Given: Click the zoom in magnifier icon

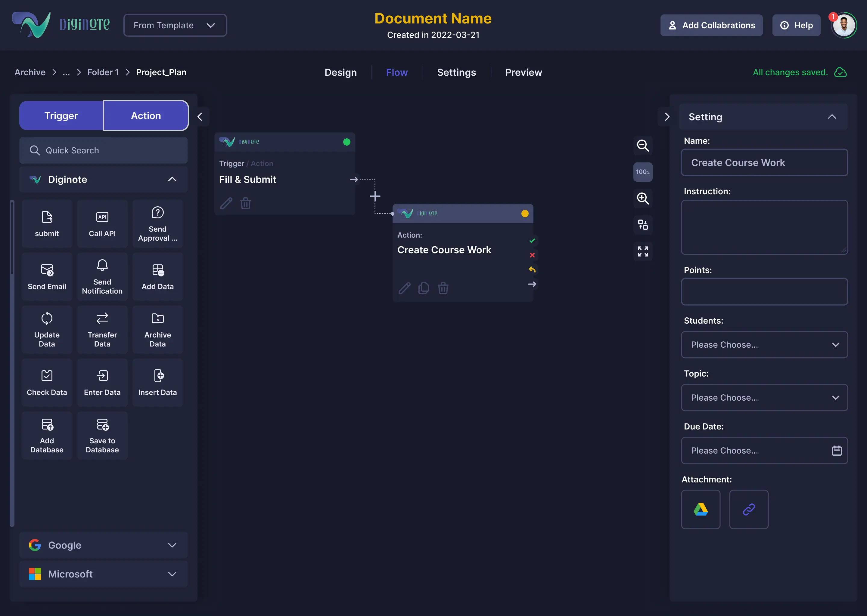Looking at the screenshot, I should tap(643, 198).
